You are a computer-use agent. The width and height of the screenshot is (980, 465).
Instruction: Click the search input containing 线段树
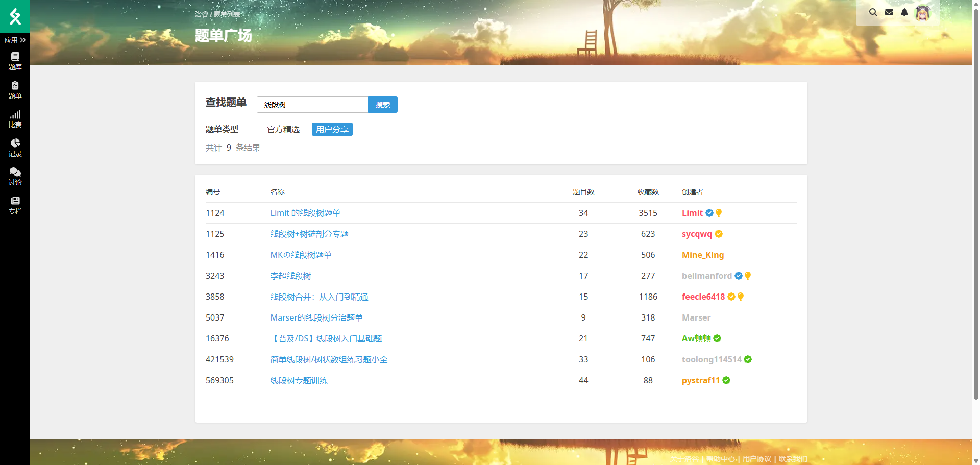pos(312,105)
